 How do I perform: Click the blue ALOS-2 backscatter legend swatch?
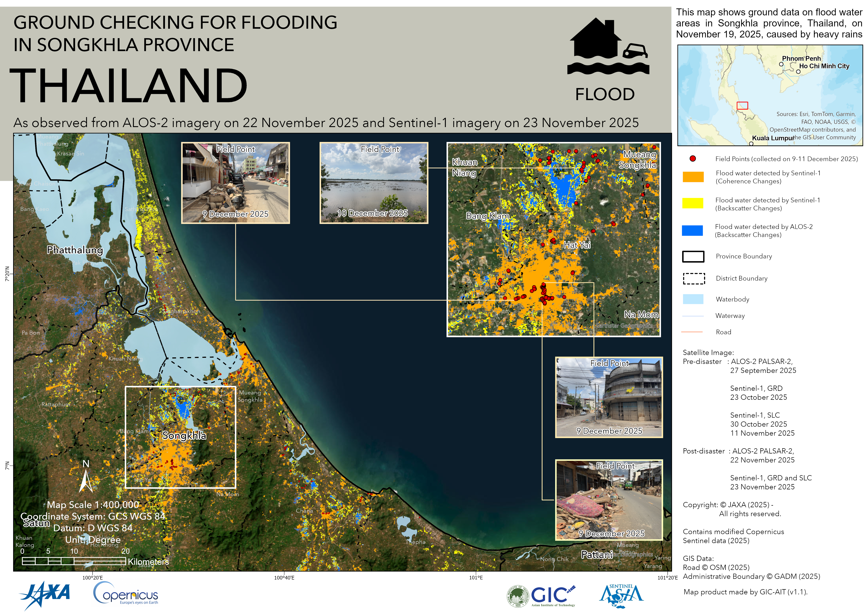pyautogui.click(x=692, y=230)
